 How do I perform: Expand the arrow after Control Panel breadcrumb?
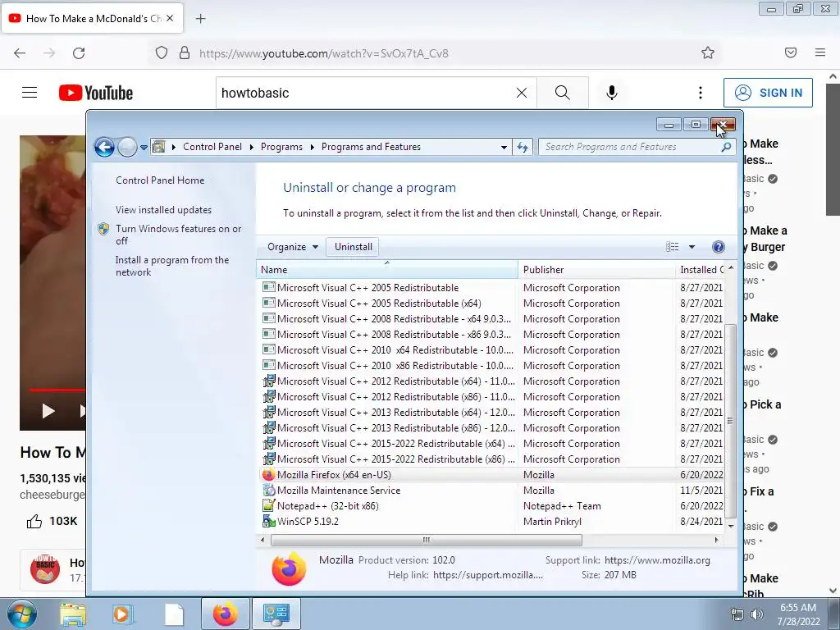(x=251, y=147)
